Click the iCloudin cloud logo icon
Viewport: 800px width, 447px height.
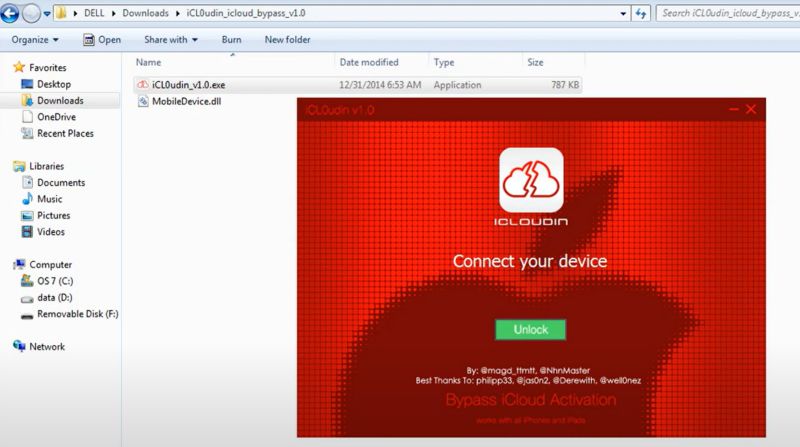(531, 179)
